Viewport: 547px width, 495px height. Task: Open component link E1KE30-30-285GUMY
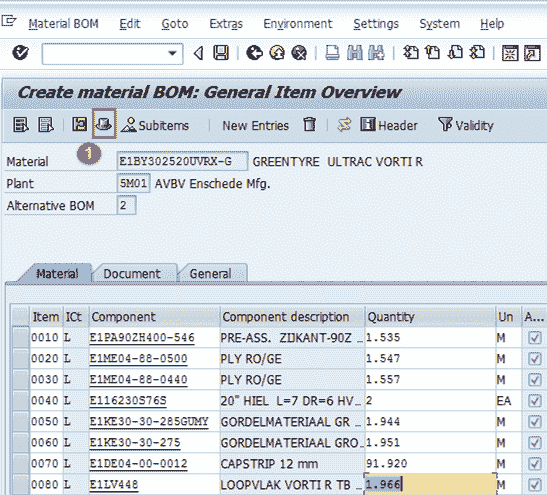(149, 422)
